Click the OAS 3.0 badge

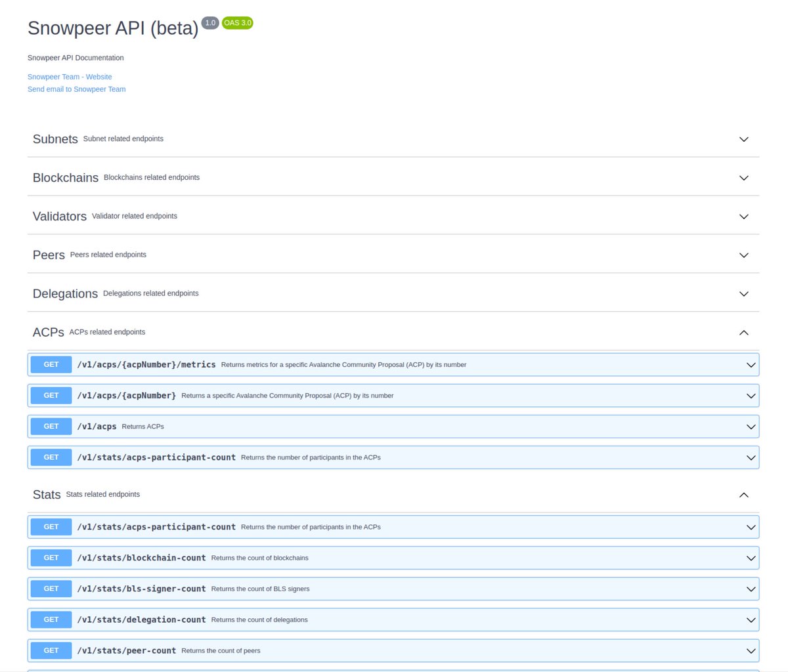tap(238, 23)
